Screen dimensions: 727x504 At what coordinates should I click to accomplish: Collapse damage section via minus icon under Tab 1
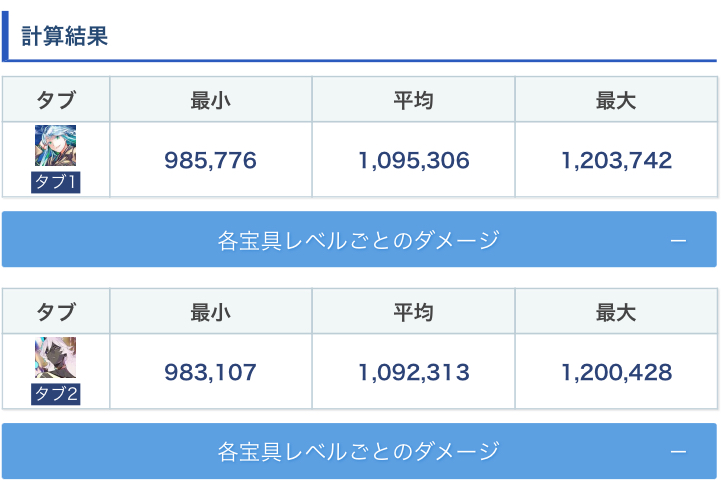(x=678, y=240)
